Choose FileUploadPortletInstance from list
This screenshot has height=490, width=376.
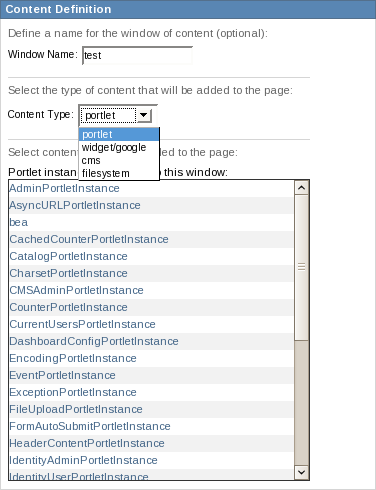click(76, 409)
